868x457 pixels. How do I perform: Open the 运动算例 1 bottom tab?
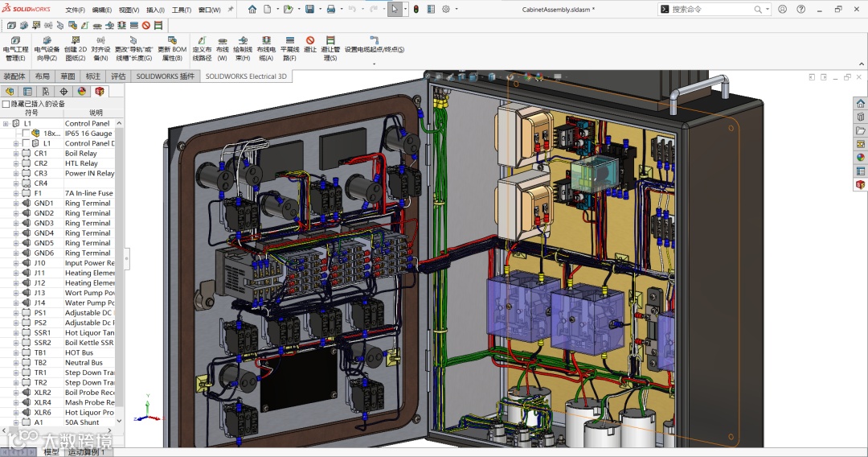pyautogui.click(x=85, y=452)
